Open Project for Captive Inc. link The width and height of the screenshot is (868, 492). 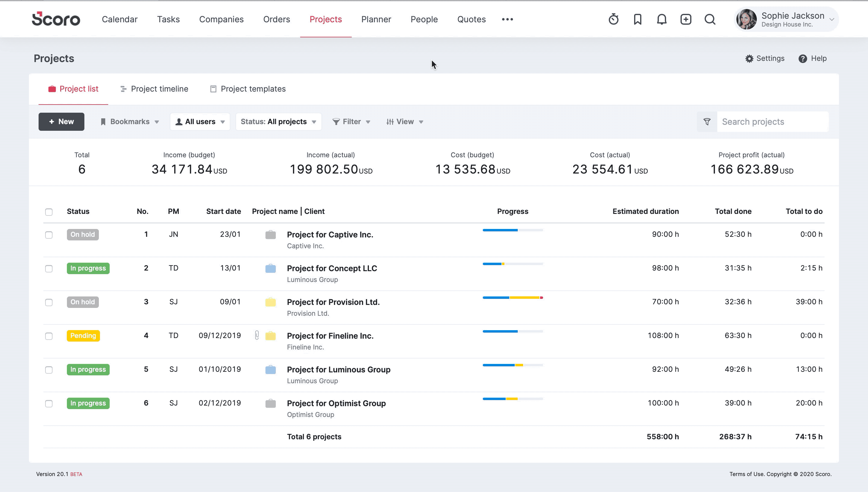pos(330,234)
